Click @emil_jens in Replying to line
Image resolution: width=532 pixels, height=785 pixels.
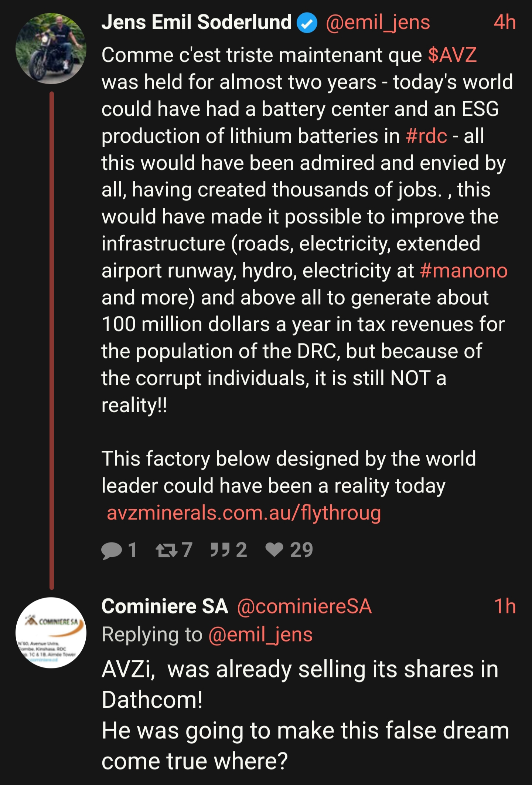260,635
